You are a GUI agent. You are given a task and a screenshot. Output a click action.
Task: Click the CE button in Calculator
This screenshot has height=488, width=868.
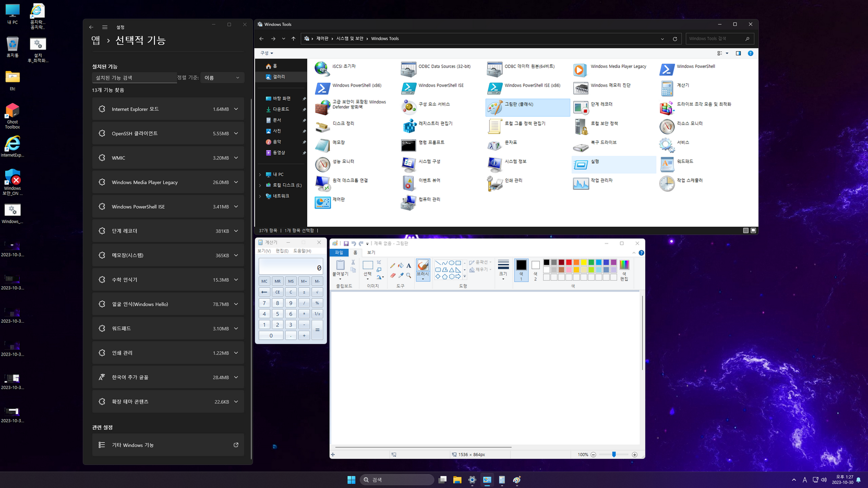click(x=278, y=292)
